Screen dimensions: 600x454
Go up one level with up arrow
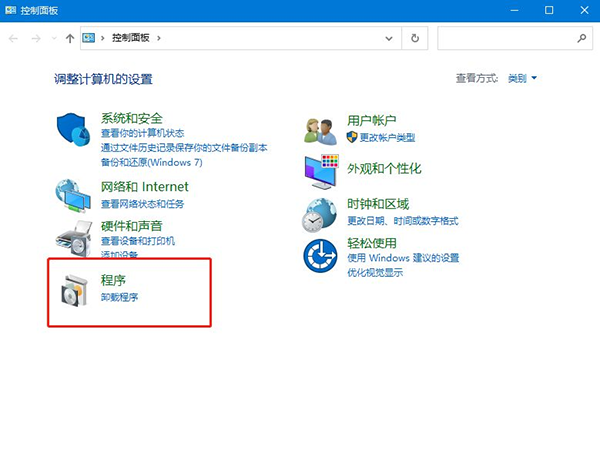(x=69, y=38)
